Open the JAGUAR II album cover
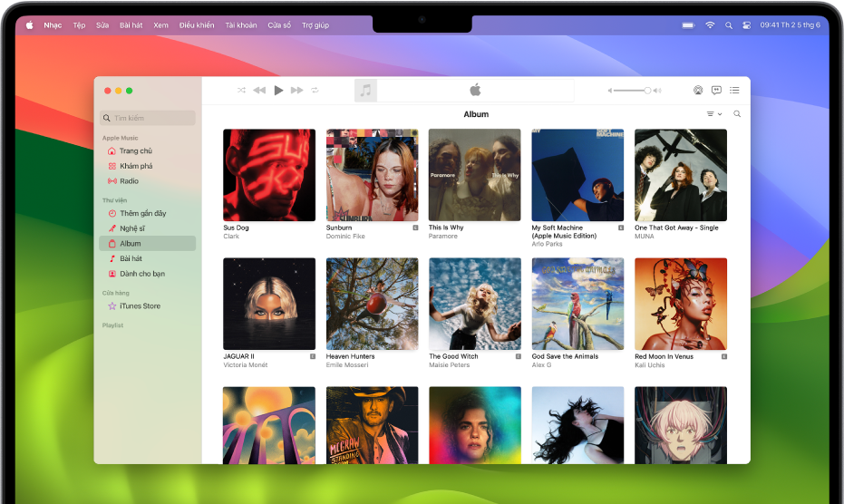Viewport: 844px width, 504px height. (269, 304)
